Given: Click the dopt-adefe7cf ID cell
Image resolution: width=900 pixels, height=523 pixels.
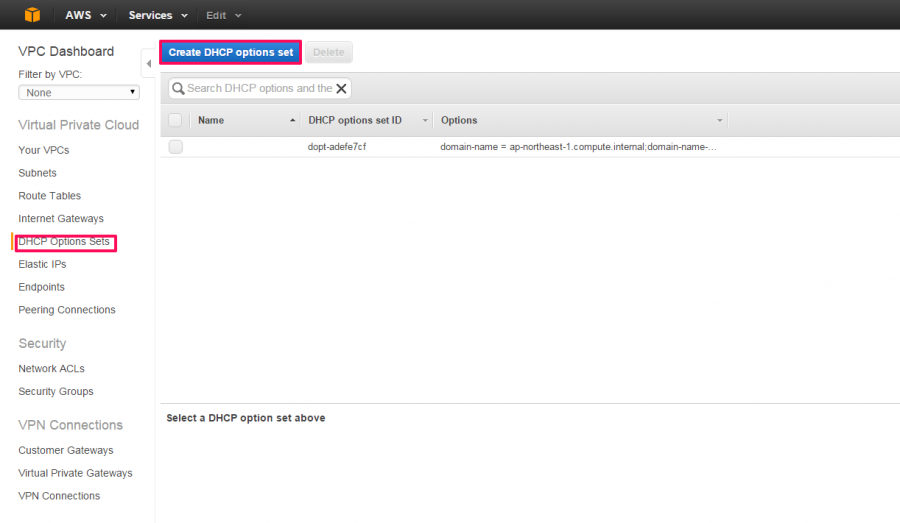Looking at the screenshot, I should pos(337,146).
